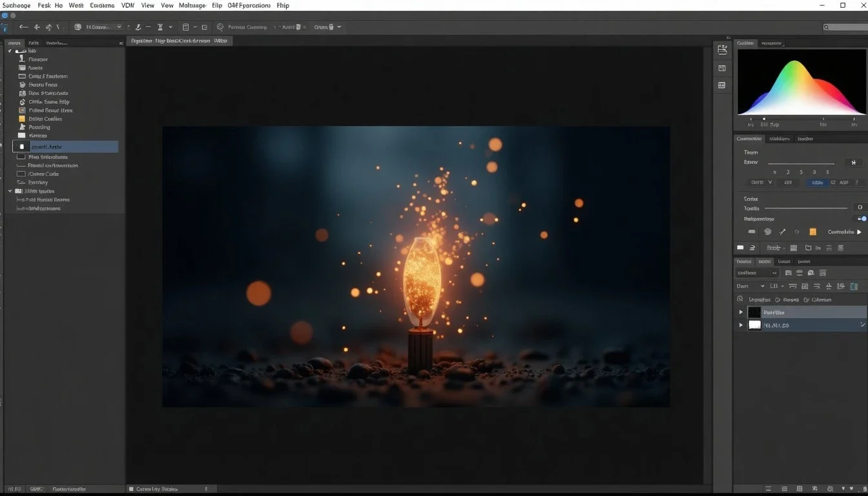Click the Toults slider track
The width and height of the screenshot is (868, 496).
[x=805, y=208]
